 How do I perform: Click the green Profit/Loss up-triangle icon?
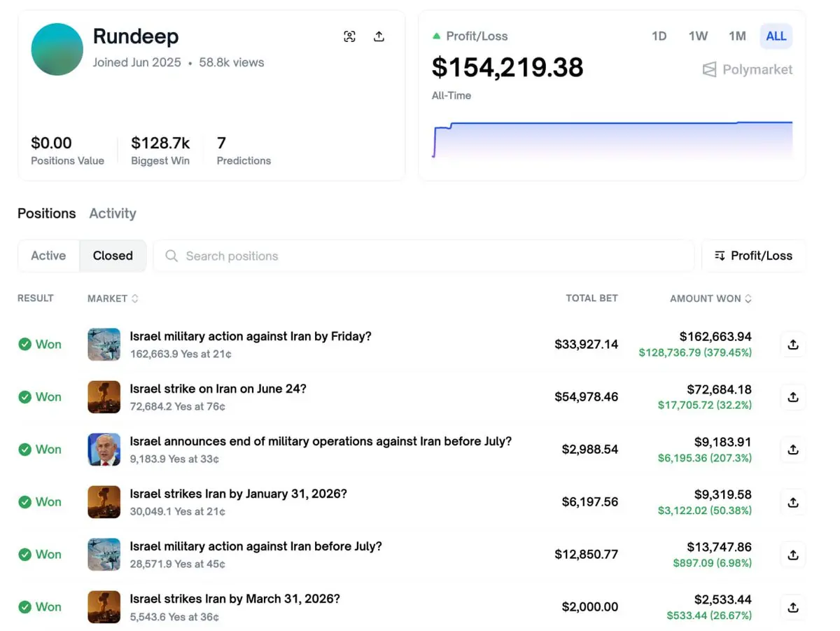[x=437, y=36]
